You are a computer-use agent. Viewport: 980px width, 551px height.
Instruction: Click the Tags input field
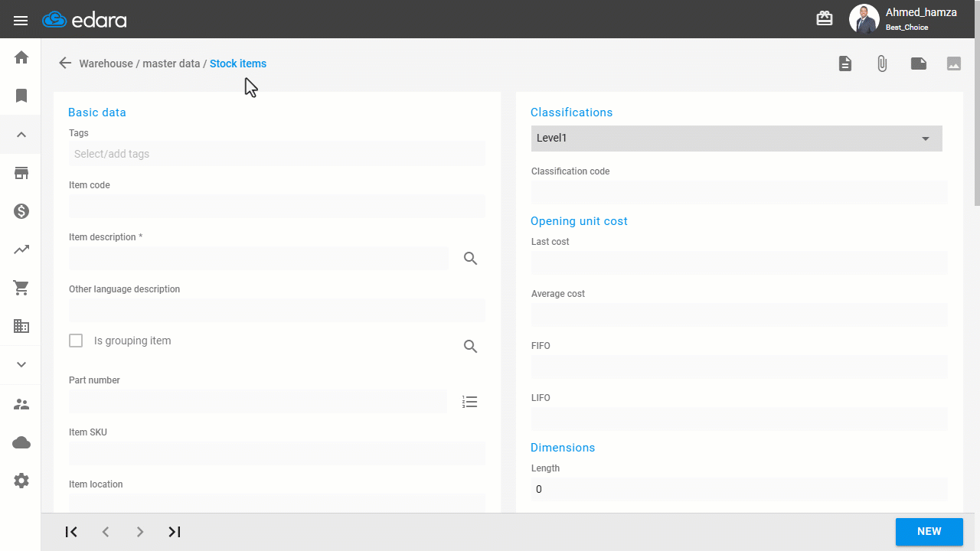[277, 154]
